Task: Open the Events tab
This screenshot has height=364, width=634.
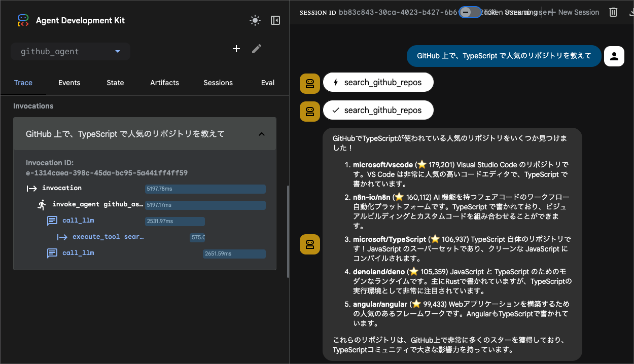Action: [69, 83]
